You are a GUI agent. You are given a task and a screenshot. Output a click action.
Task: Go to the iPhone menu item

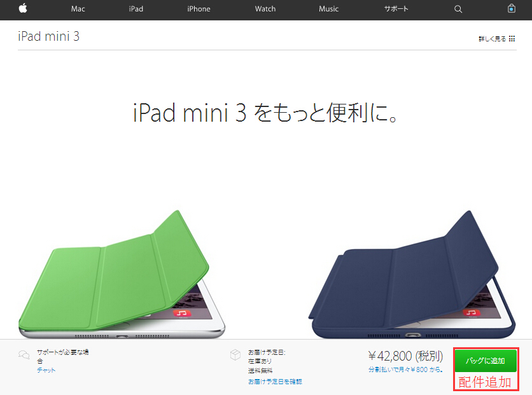pos(199,9)
